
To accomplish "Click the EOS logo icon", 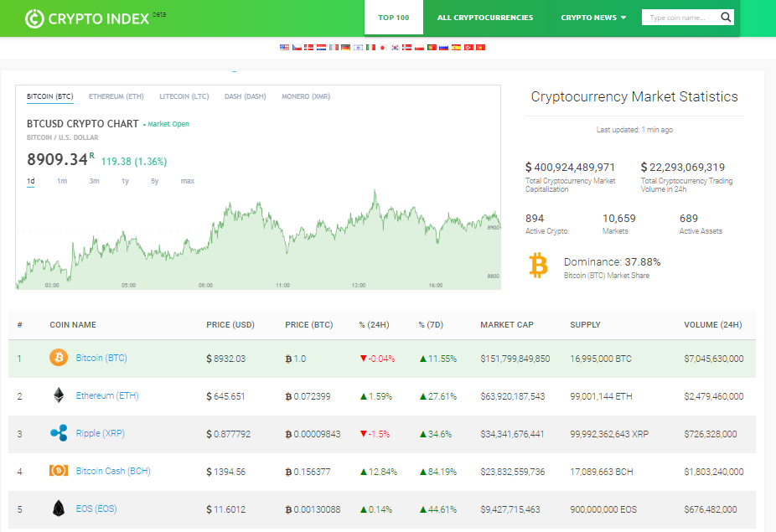I will point(59,509).
